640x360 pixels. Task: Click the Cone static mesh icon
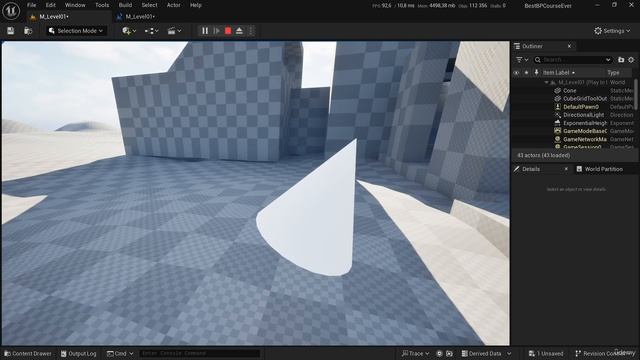[558, 91]
